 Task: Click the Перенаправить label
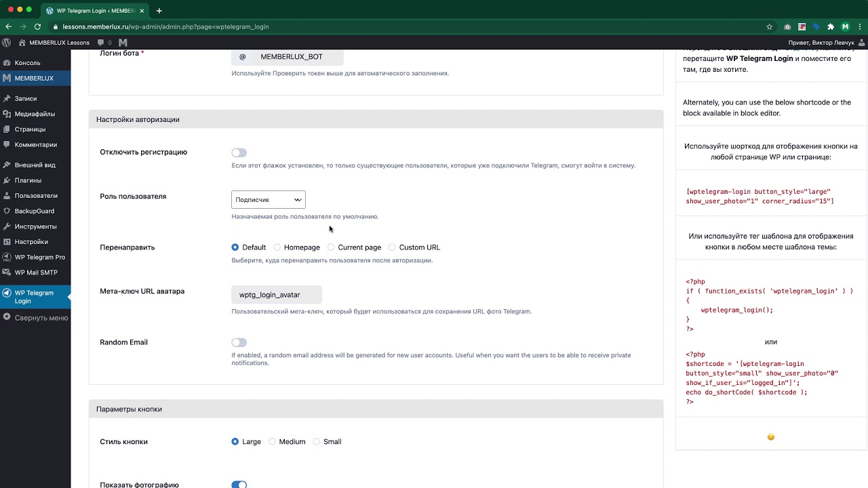[x=127, y=247]
